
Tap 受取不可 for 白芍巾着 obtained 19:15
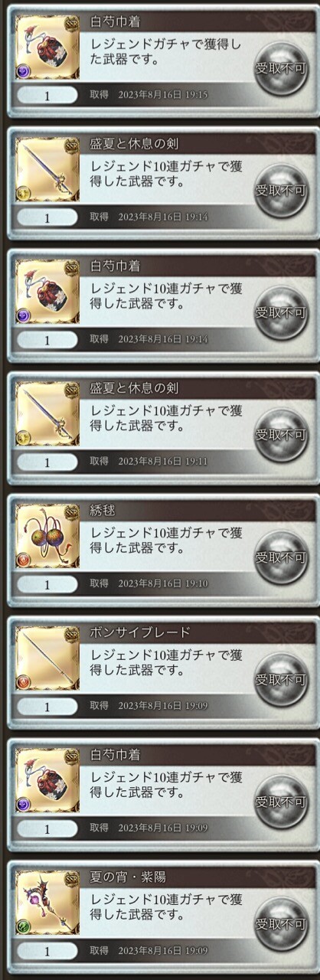pyautogui.click(x=281, y=68)
